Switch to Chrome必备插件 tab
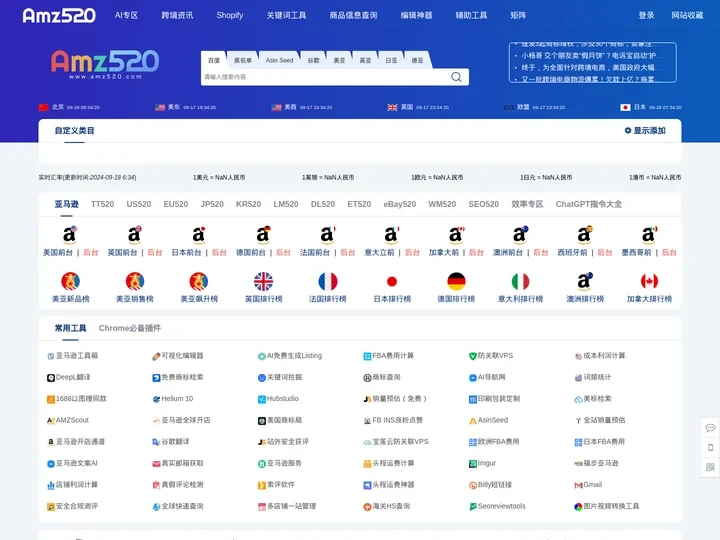The width and height of the screenshot is (720, 540). 130,328
